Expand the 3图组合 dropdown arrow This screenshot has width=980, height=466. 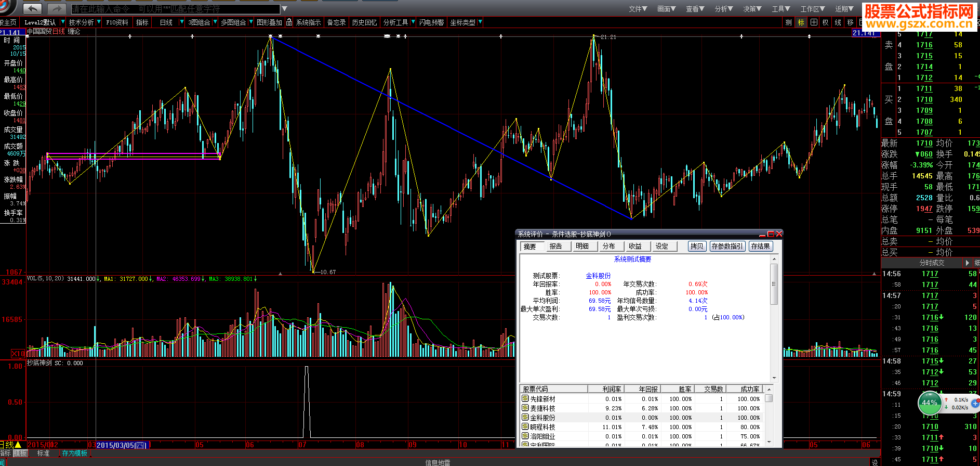pos(215,22)
